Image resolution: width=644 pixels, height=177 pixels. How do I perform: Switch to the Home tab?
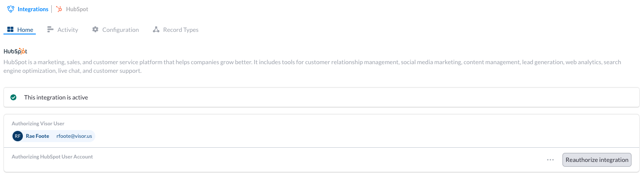click(x=20, y=30)
